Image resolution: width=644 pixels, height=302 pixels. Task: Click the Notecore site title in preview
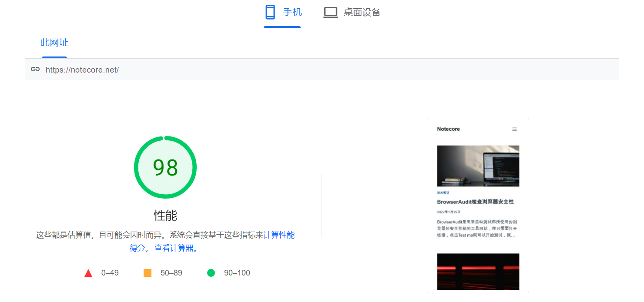point(448,129)
